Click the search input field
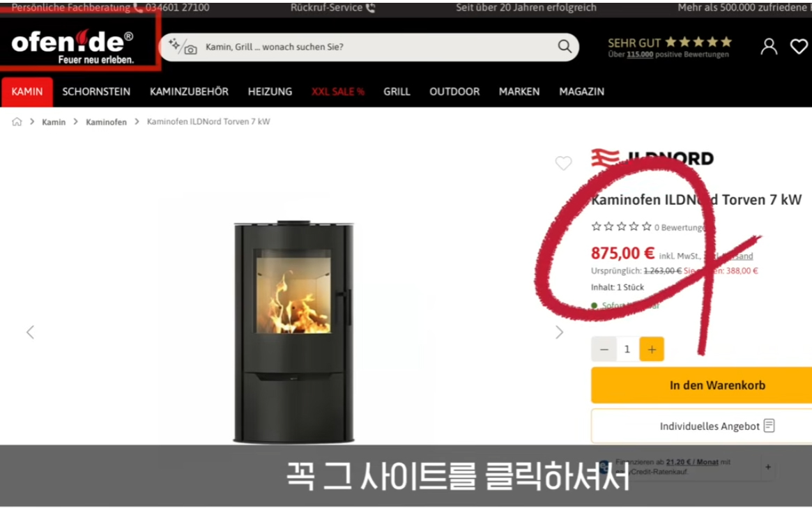This screenshot has width=812, height=508. point(369,47)
